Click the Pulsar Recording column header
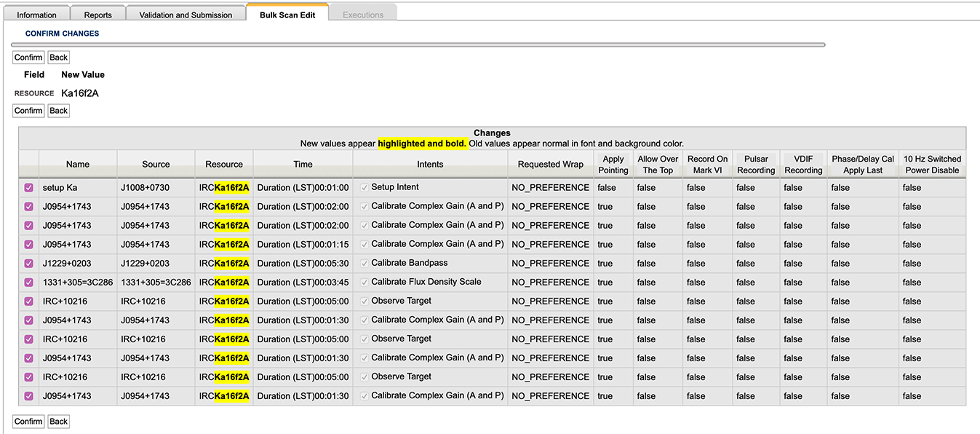Viewport: 980px width, 434px height. 756,165
